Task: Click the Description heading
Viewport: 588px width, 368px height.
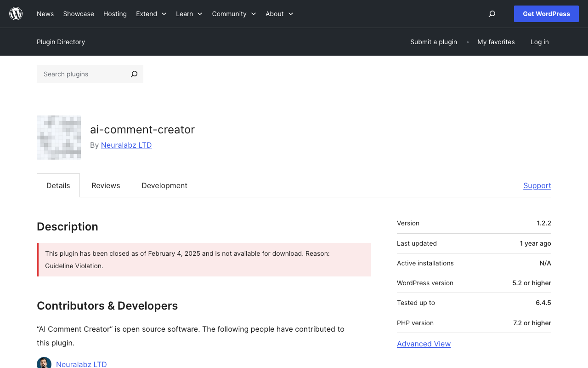Action: click(68, 227)
